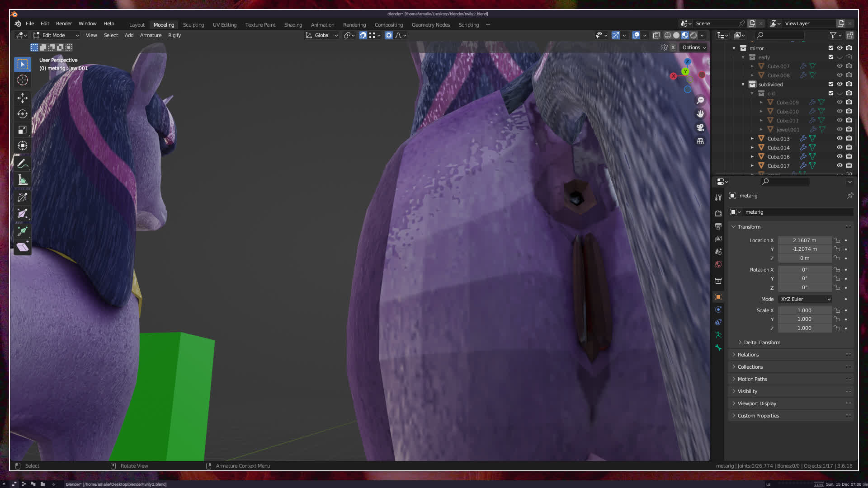Image resolution: width=868 pixels, height=488 pixels.
Task: Click the pan view hand icon
Action: (x=700, y=114)
